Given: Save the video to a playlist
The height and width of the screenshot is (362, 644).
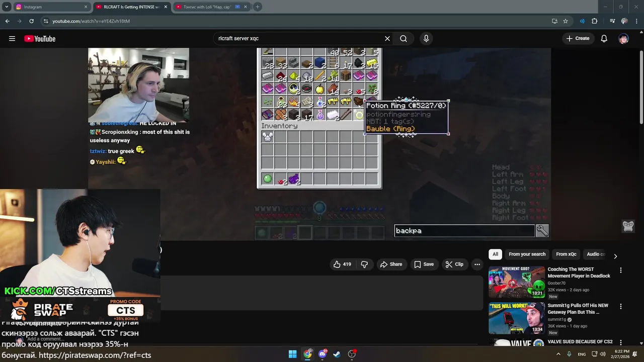Looking at the screenshot, I should [424, 264].
